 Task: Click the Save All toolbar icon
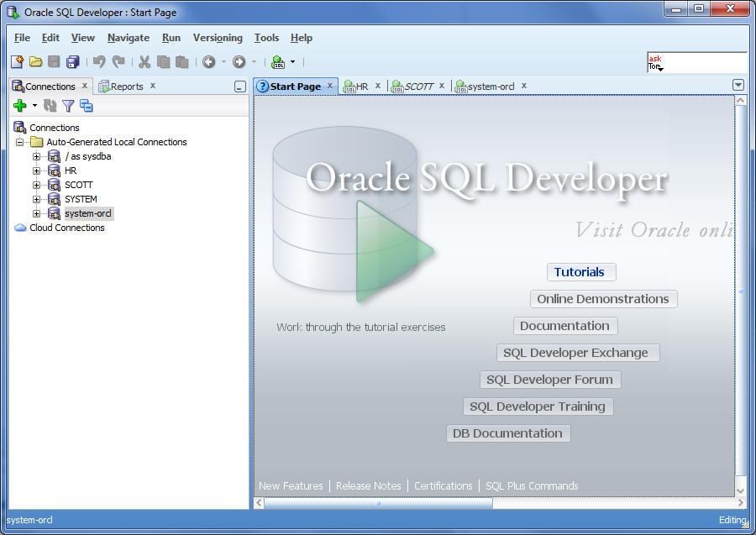(x=72, y=61)
